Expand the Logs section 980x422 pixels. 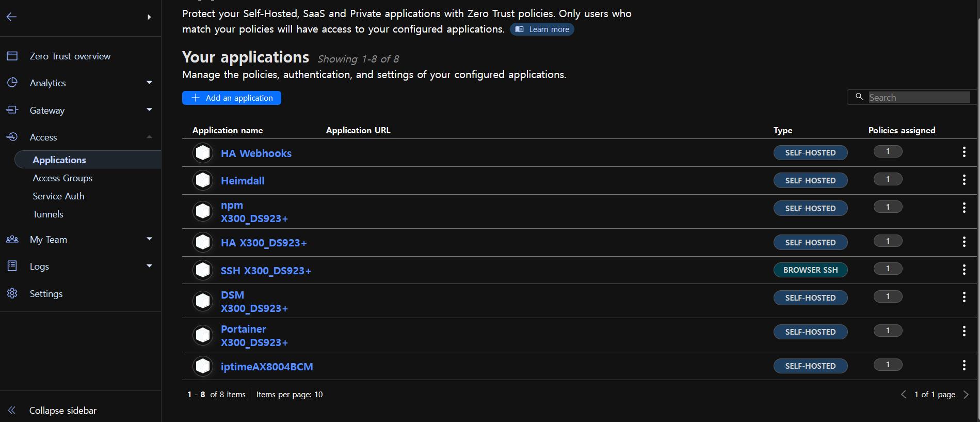149,266
